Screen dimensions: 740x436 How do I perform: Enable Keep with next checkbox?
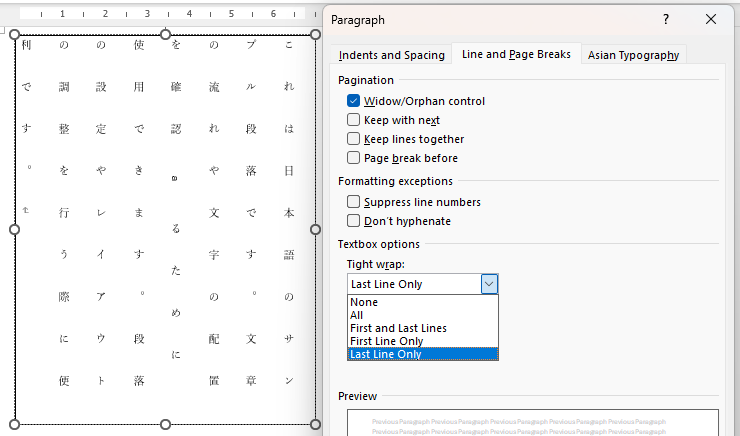[x=354, y=120]
